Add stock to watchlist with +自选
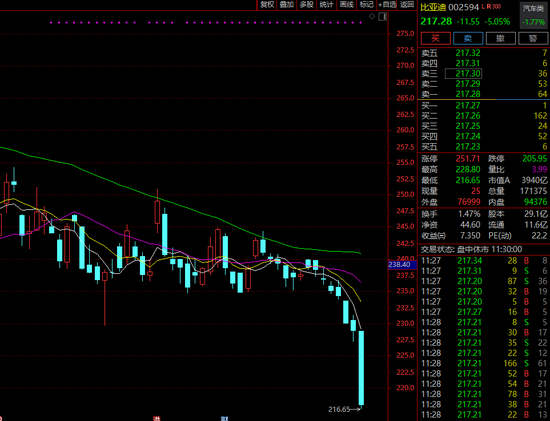550x421 pixels. click(x=387, y=5)
